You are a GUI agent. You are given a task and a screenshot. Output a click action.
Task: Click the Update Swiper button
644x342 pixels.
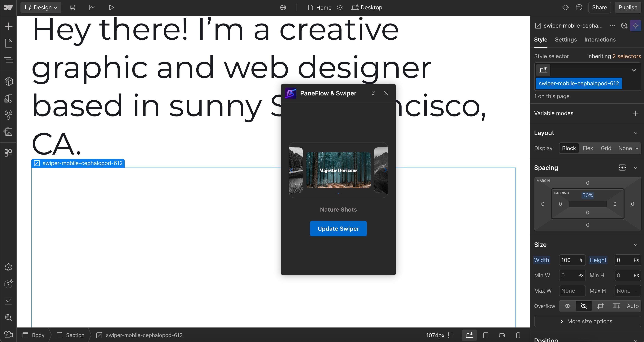(x=338, y=229)
